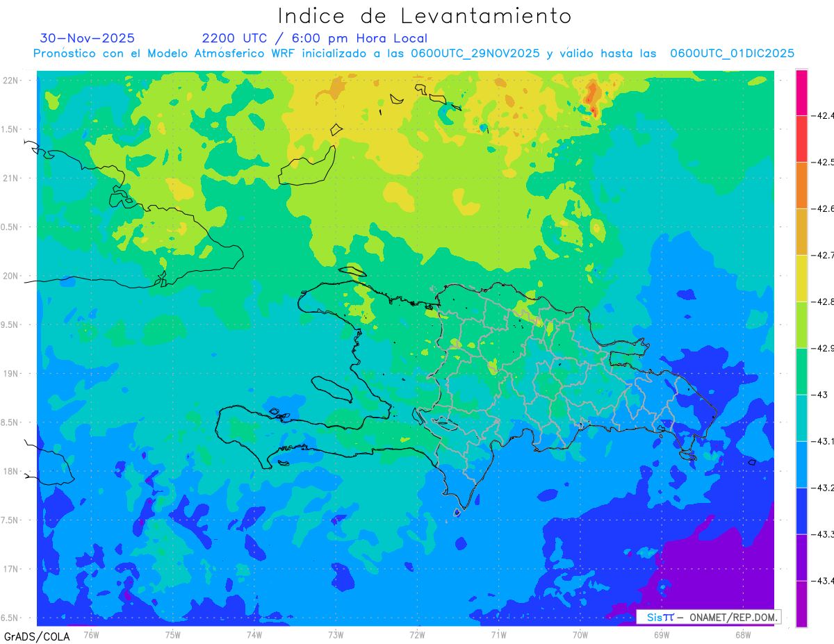Click the legend value -43.1
834x644 pixels.
pos(823,442)
